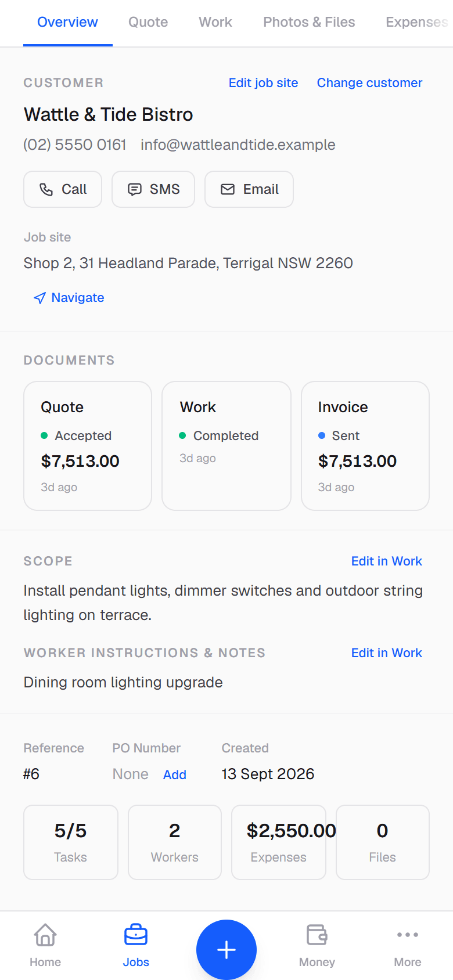Open the Quote document card
The width and height of the screenshot is (453, 980).
88,446
